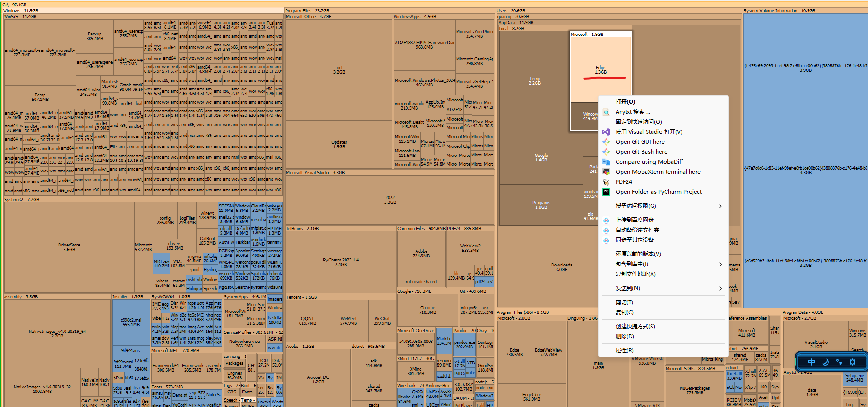Expand the 授予访问权限(G) submenu arrow
Viewport: 868px width, 407px height.
[720, 206]
